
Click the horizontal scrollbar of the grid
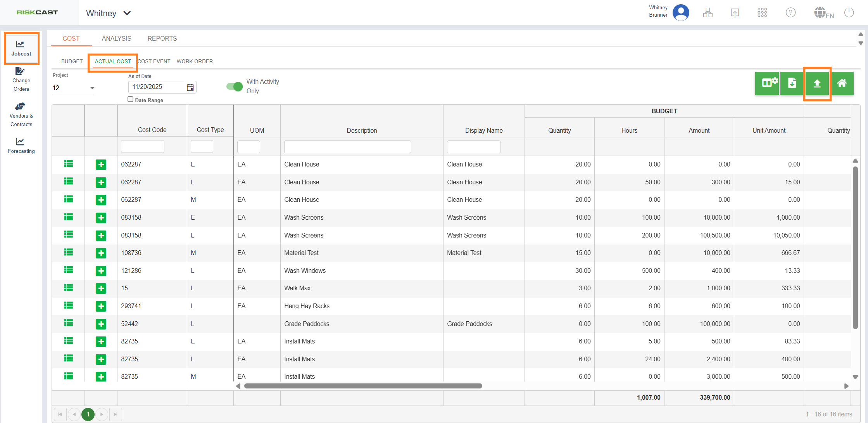(363, 386)
